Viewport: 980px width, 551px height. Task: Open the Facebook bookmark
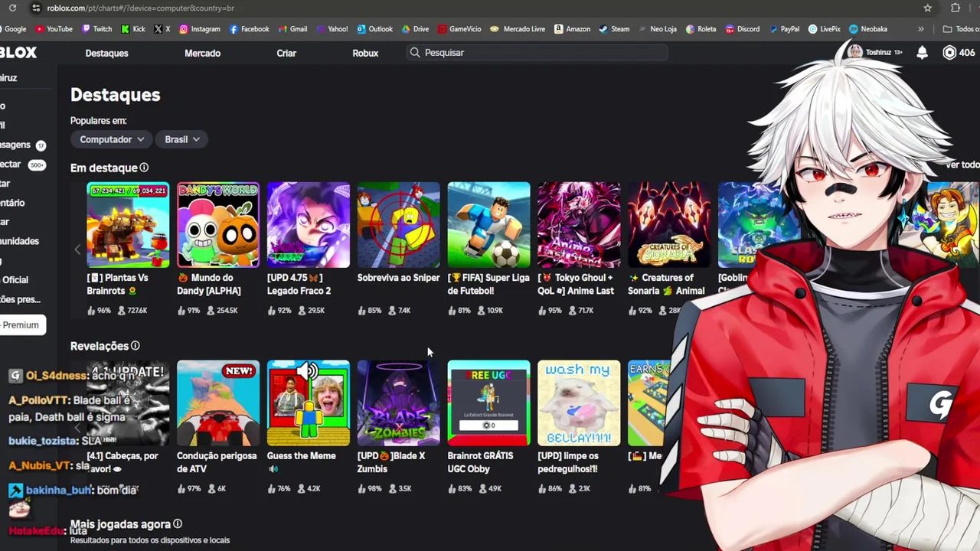(249, 29)
